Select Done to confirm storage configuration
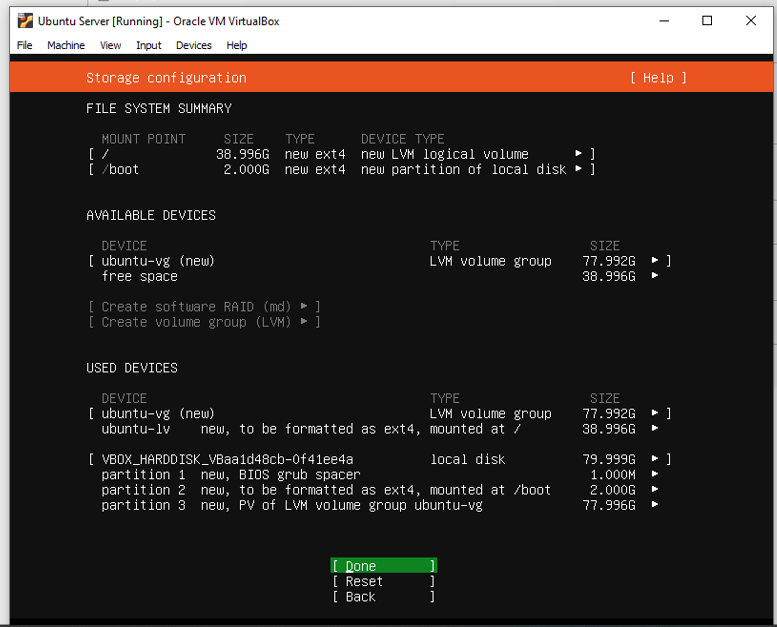This screenshot has width=777, height=627. coord(383,566)
